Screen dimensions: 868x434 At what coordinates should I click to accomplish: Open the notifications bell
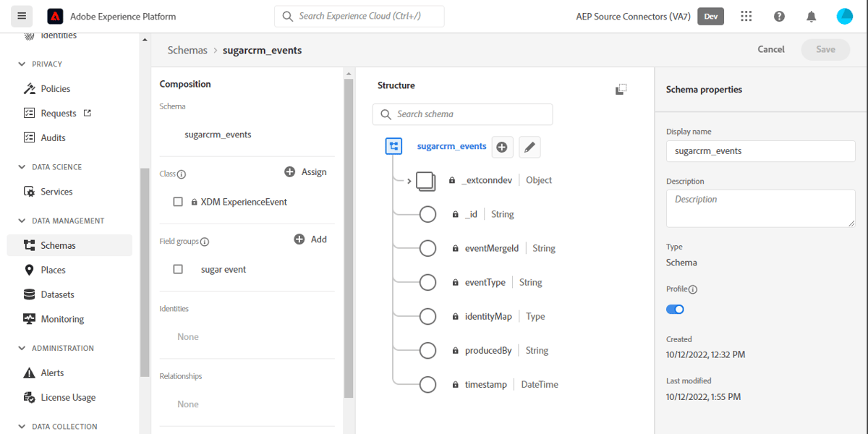[x=811, y=16]
